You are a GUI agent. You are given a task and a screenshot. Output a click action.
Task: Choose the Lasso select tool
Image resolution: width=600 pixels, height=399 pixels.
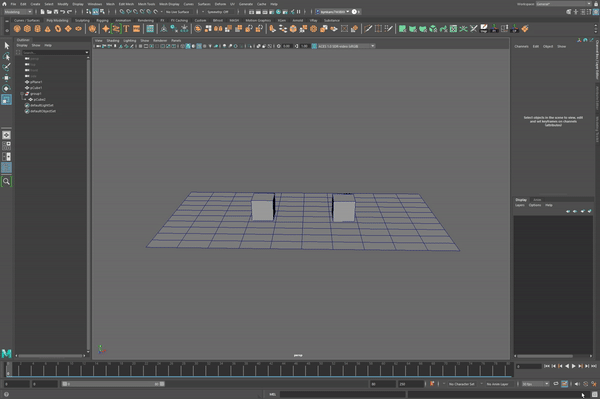(7, 57)
